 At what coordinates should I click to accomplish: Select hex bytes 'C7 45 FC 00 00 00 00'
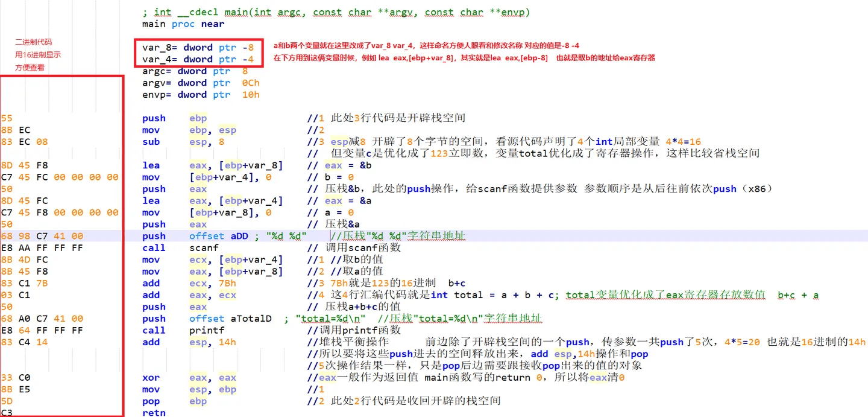coord(60,177)
